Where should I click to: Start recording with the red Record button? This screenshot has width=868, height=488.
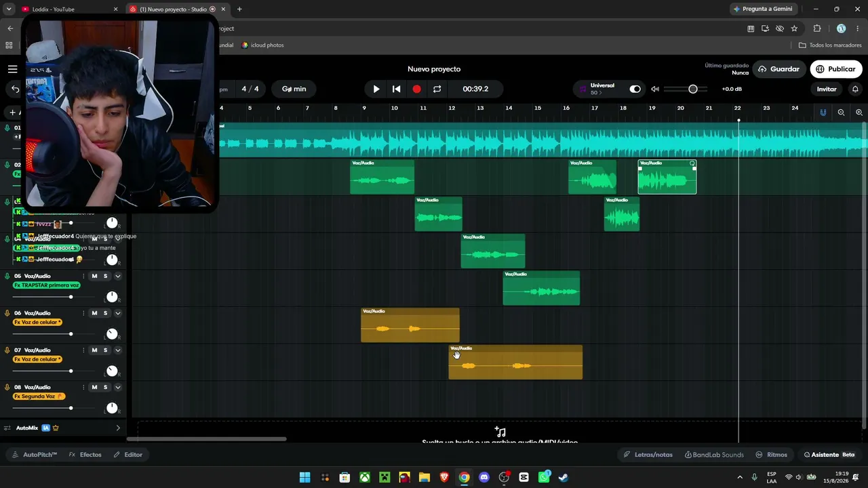point(416,89)
